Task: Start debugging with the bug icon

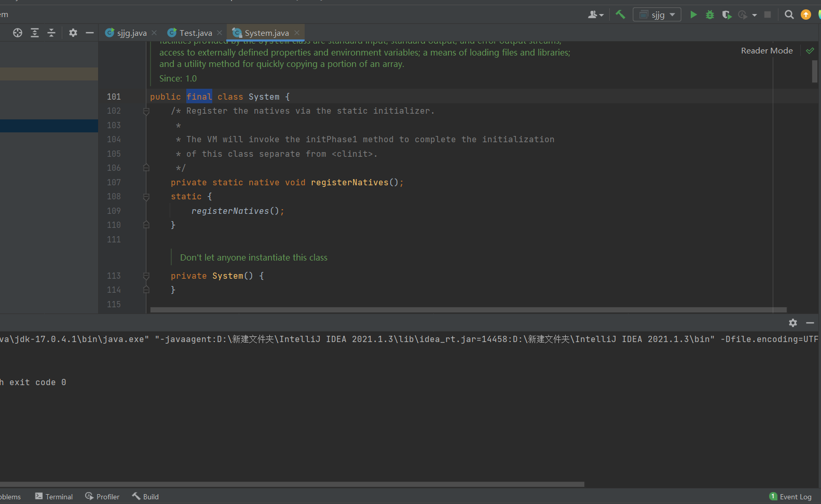Action: (x=710, y=15)
